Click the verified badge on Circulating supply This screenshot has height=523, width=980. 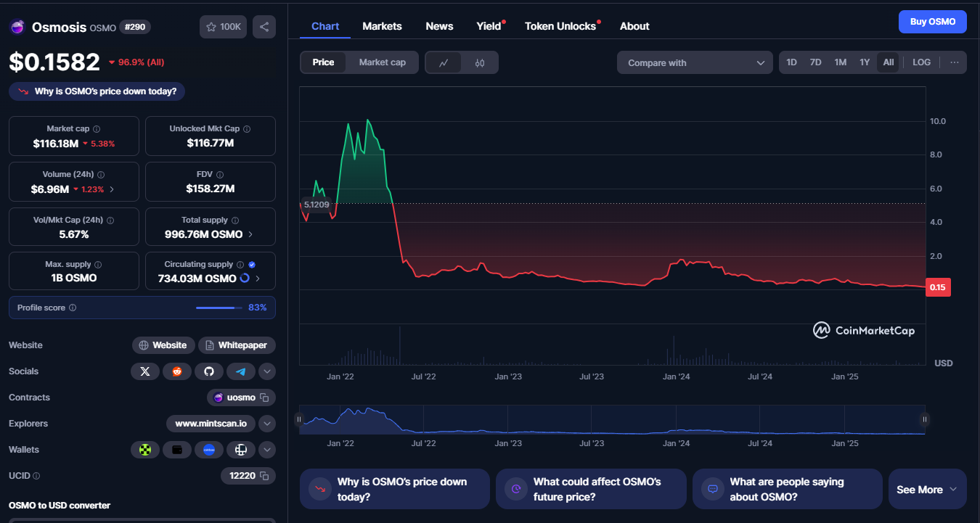[252, 265]
